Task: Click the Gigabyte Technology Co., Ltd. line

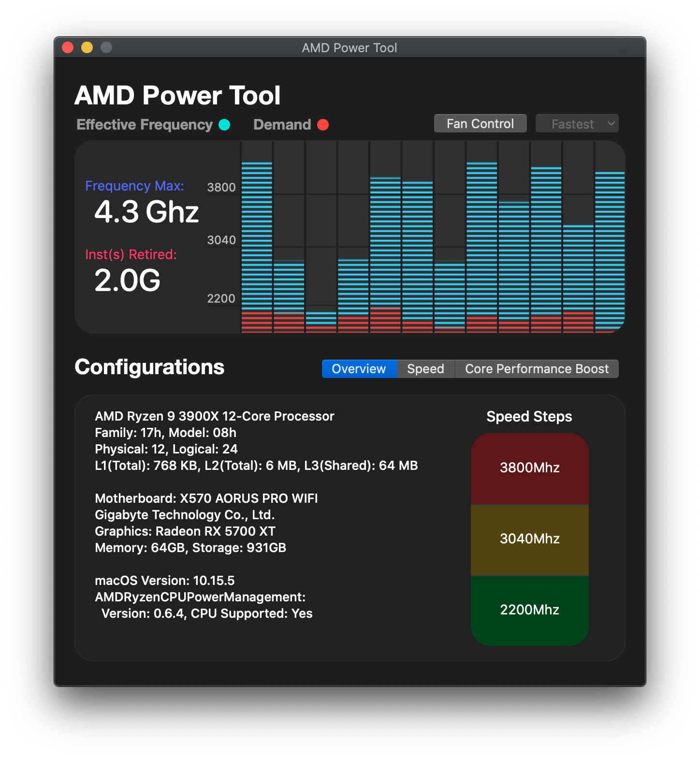Action: coord(185,515)
